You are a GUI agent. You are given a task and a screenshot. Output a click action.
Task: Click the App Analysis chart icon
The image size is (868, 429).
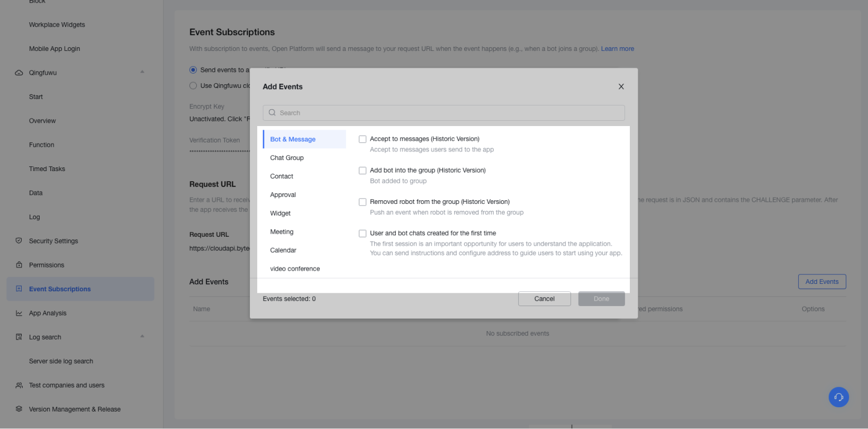pos(19,313)
